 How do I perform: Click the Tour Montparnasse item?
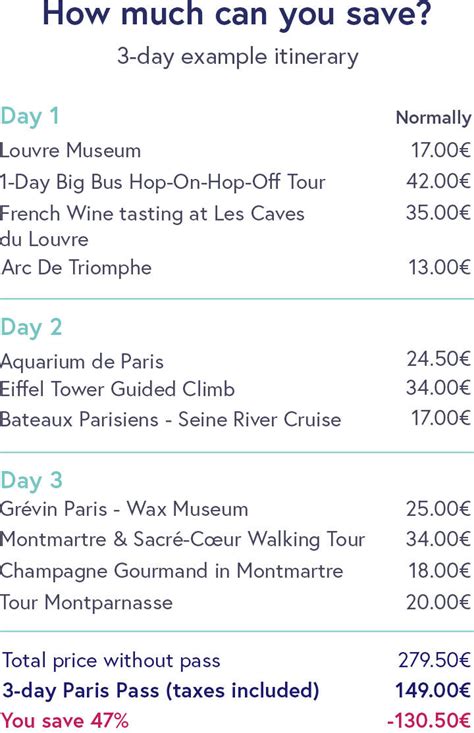pyautogui.click(x=86, y=602)
